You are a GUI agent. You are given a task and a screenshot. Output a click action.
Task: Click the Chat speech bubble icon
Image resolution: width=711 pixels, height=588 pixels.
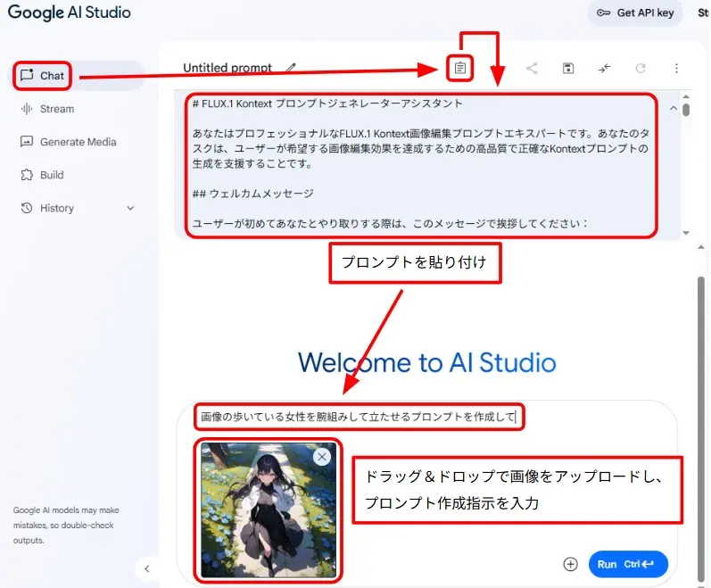(27, 75)
